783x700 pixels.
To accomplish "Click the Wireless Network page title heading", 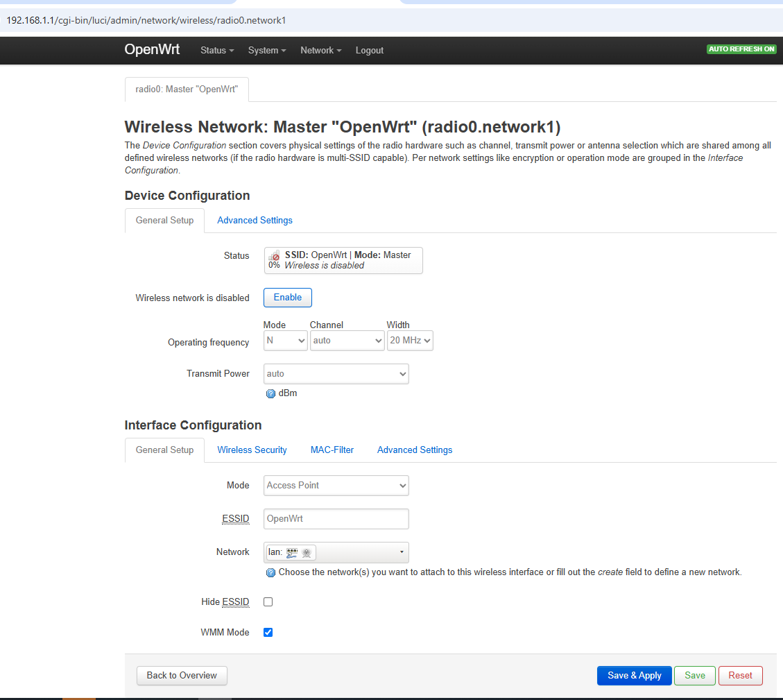I will coord(343,127).
